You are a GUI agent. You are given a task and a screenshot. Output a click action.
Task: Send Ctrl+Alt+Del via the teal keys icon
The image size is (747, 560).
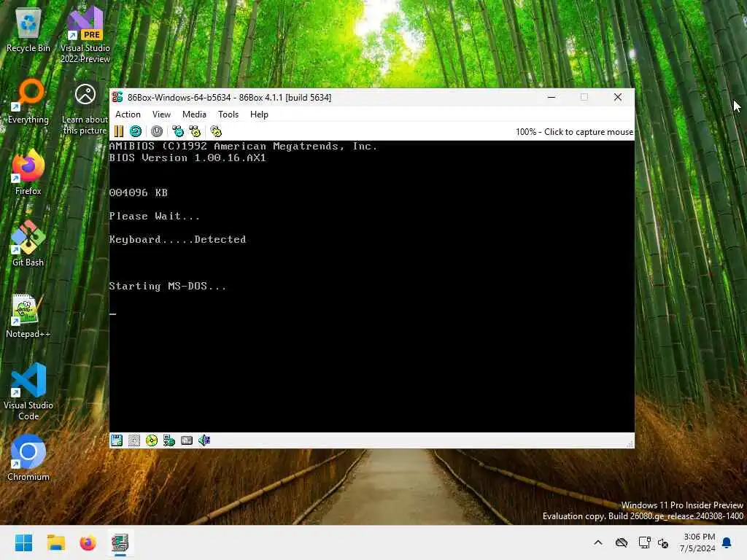tap(178, 131)
